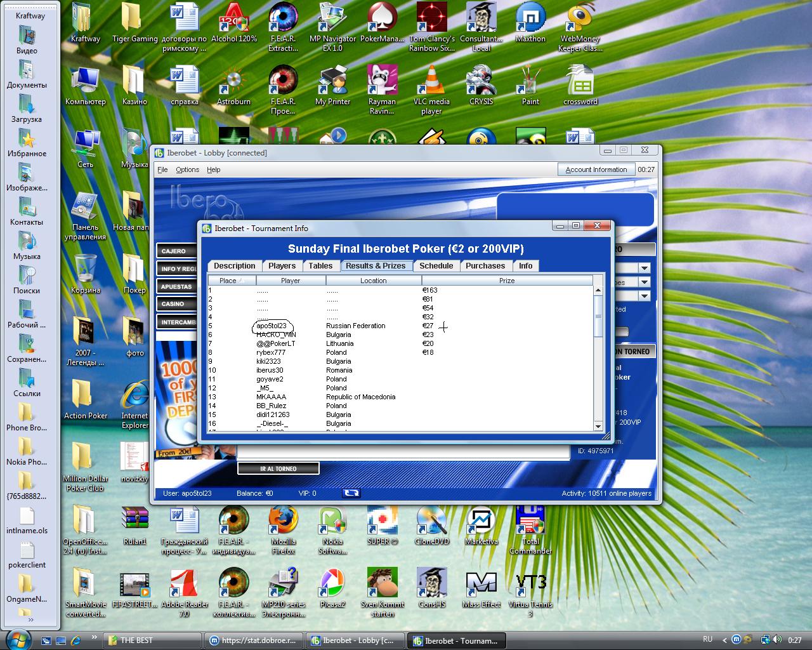Screen dimensions: 812x650
Task: Select the rybex777 row in results
Action: pos(271,352)
